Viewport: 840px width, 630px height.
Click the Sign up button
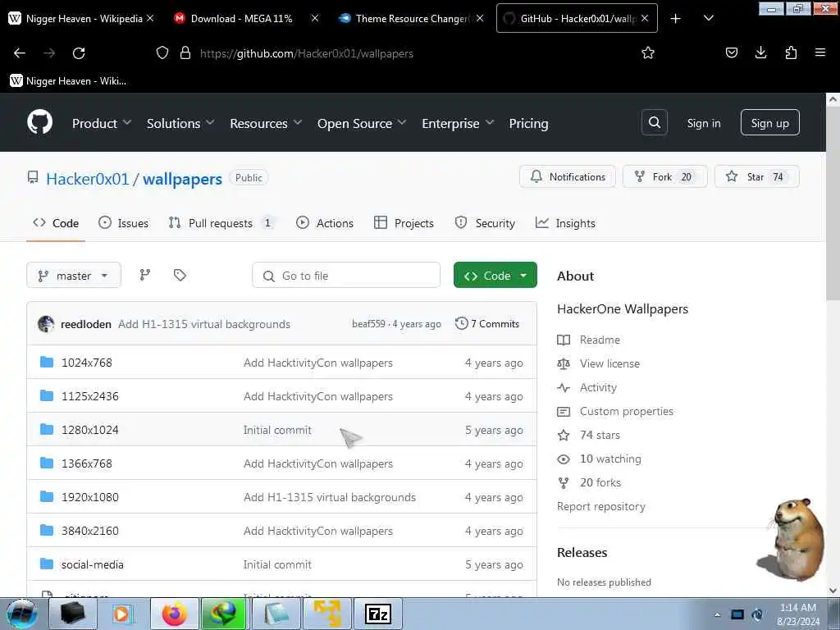[x=769, y=123]
